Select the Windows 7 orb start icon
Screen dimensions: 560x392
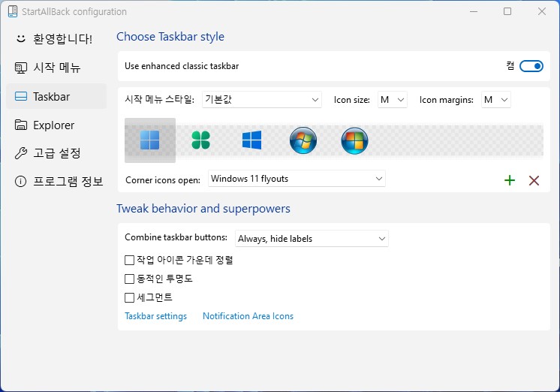pos(303,140)
